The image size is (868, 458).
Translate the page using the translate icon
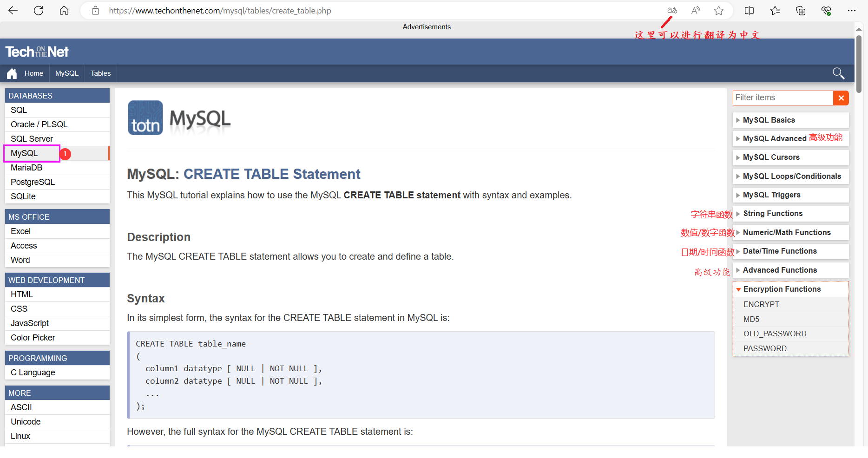(672, 10)
